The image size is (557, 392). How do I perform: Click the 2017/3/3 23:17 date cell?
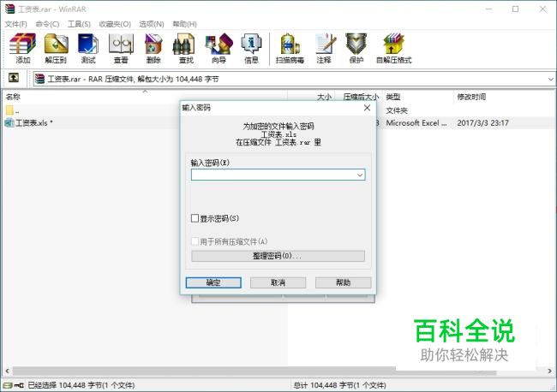[x=482, y=122]
